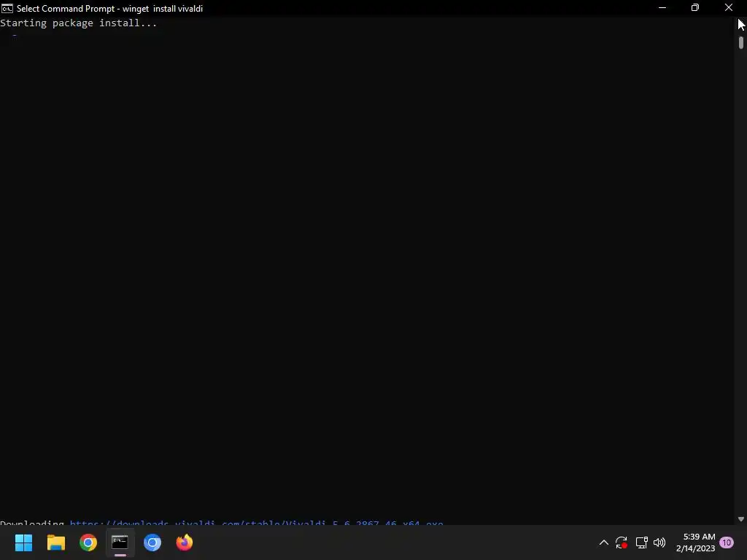Launch Firefox from the taskbar
Image resolution: width=747 pixels, height=560 pixels.
(185, 542)
